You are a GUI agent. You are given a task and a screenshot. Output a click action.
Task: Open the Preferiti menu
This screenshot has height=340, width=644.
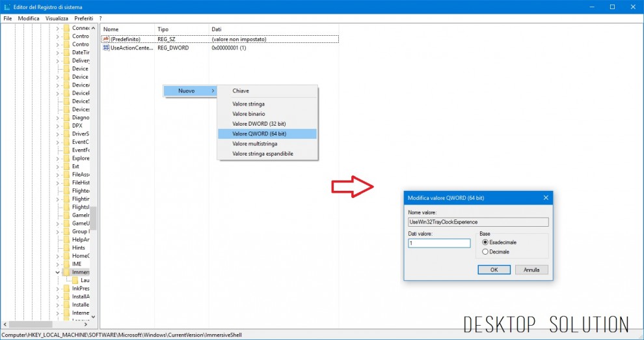[x=84, y=18]
